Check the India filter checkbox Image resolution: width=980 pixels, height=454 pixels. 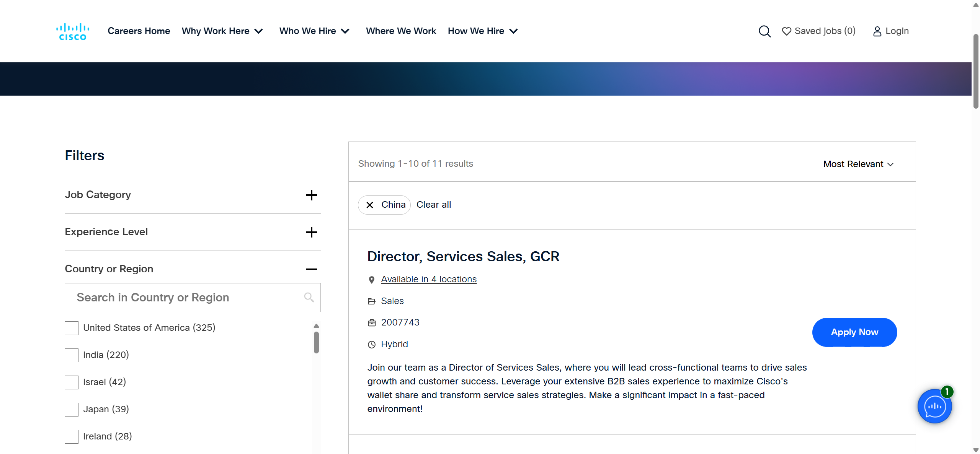tap(72, 355)
